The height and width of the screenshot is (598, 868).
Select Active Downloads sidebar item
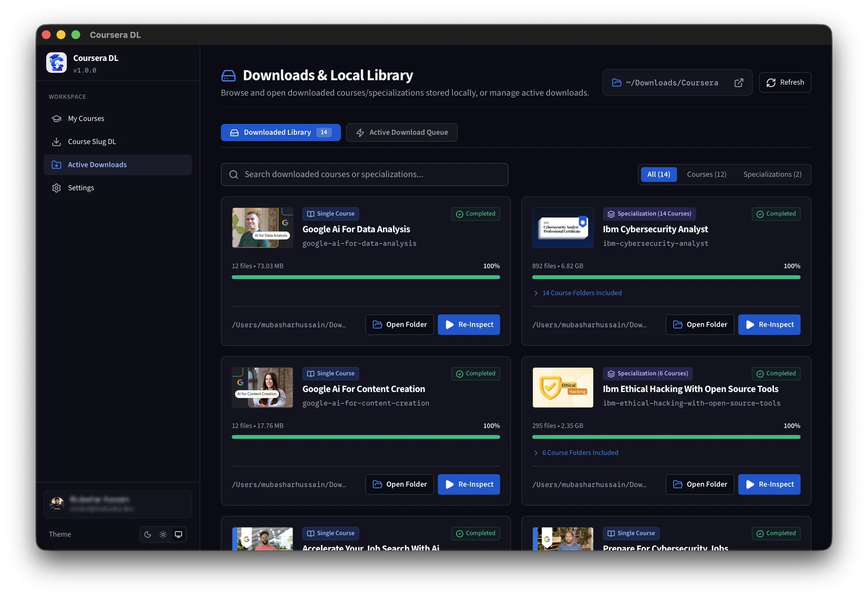coord(118,165)
